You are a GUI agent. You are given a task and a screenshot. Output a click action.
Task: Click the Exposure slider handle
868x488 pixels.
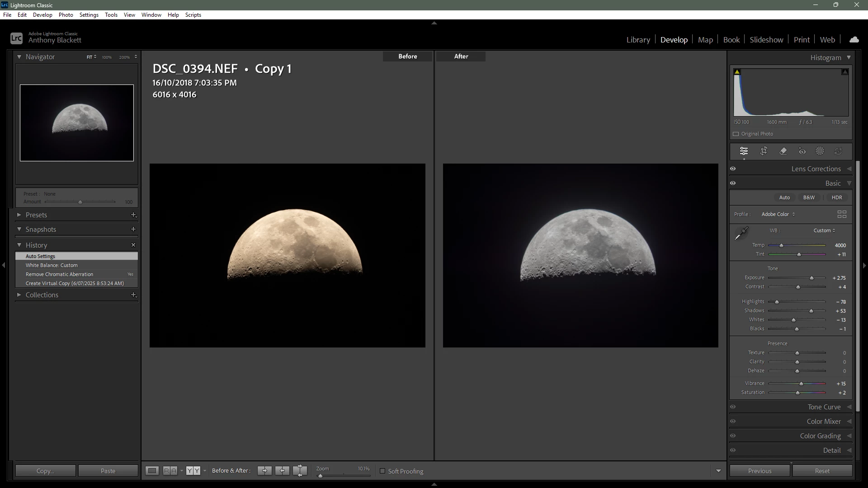tap(811, 278)
